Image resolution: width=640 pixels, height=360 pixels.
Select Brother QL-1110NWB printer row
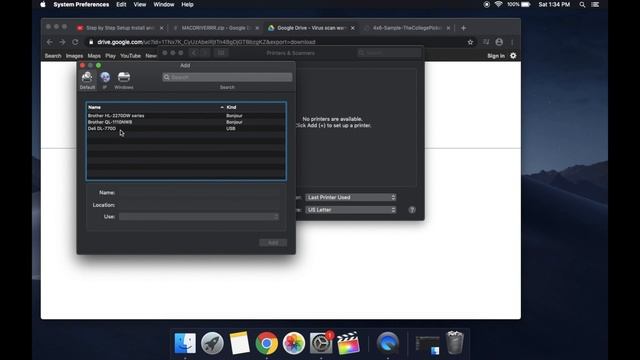(x=186, y=122)
